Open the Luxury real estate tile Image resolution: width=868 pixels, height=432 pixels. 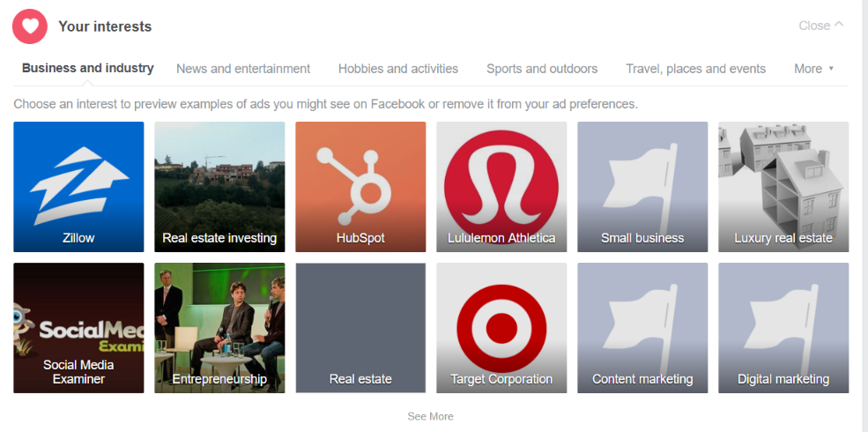click(x=783, y=187)
